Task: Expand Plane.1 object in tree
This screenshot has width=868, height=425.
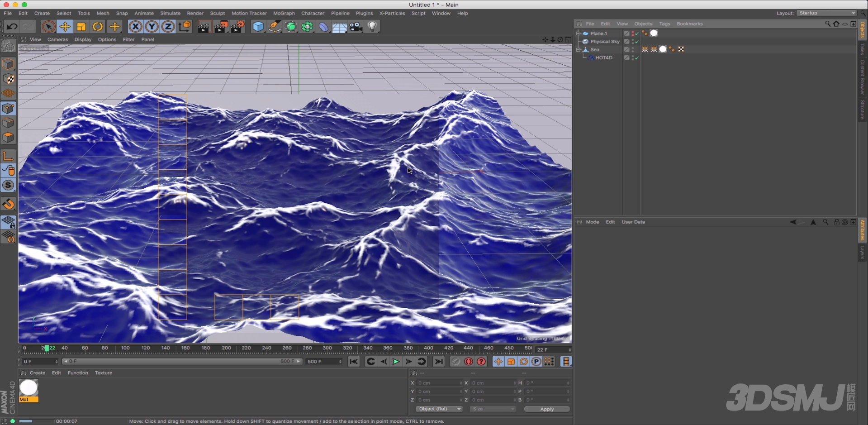Action: tap(578, 33)
